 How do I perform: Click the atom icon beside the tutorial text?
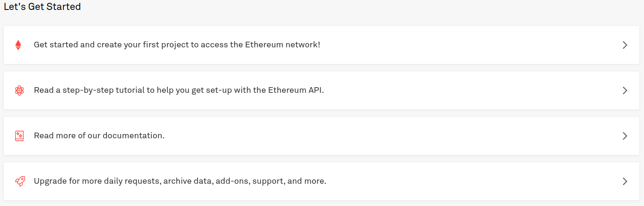click(x=19, y=90)
